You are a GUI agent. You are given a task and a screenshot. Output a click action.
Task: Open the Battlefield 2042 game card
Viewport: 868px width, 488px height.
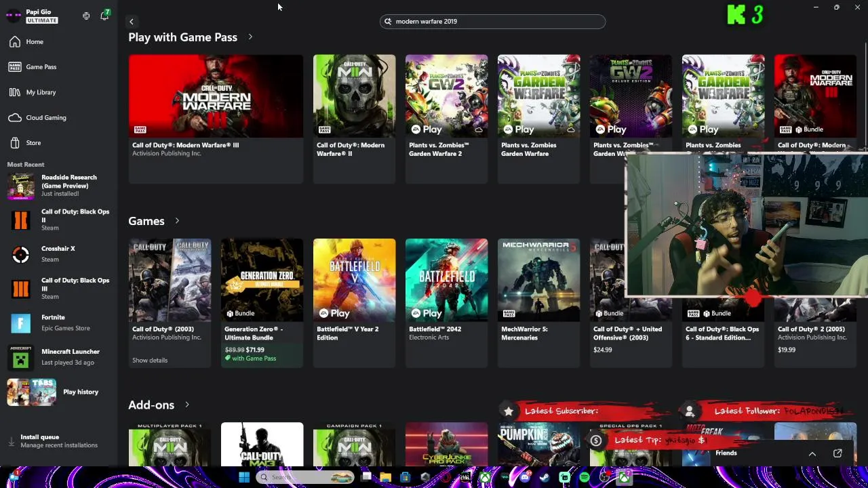pos(446,302)
